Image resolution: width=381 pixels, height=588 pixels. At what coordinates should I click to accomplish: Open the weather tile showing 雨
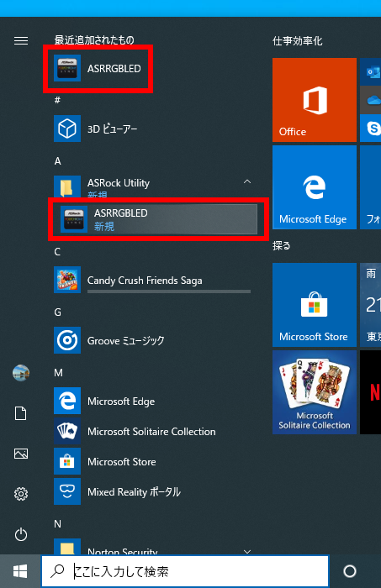click(x=371, y=305)
